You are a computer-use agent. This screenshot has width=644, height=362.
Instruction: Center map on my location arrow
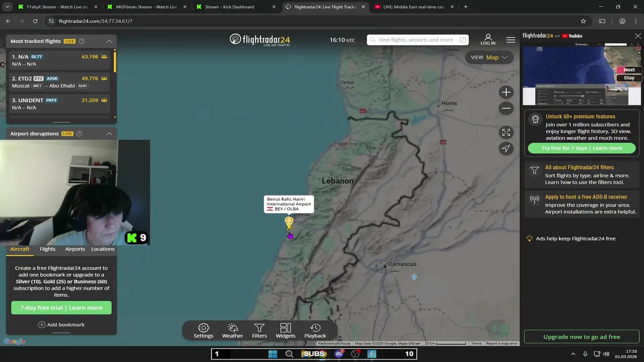point(506,148)
